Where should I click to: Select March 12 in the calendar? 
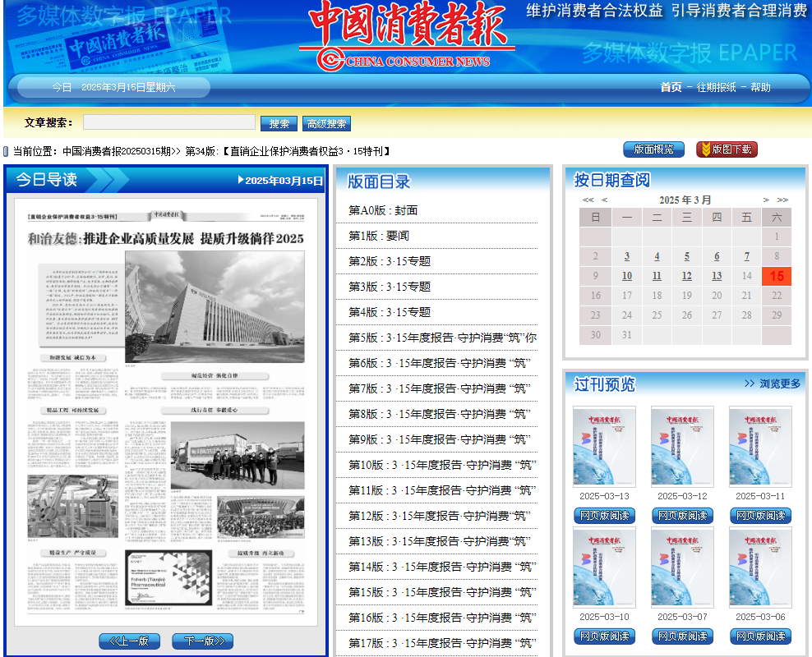687,276
